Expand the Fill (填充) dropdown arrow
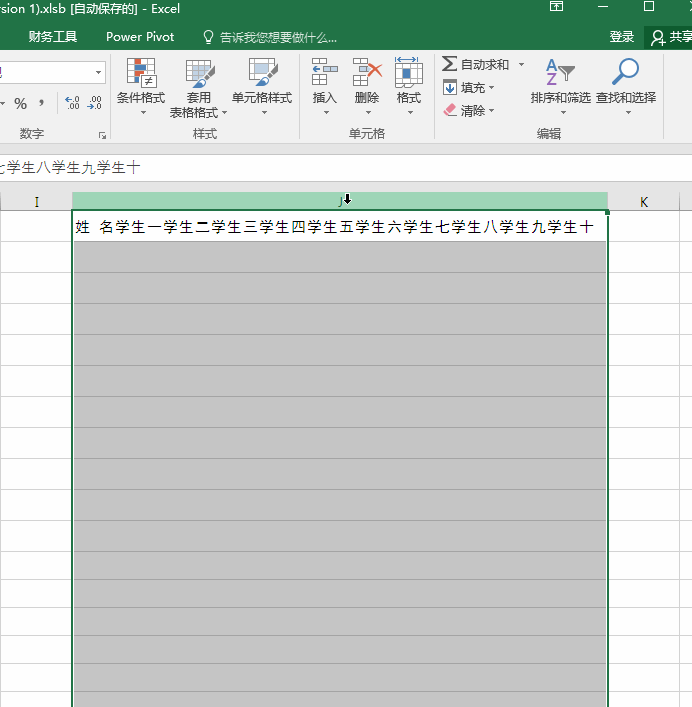 tap(491, 87)
